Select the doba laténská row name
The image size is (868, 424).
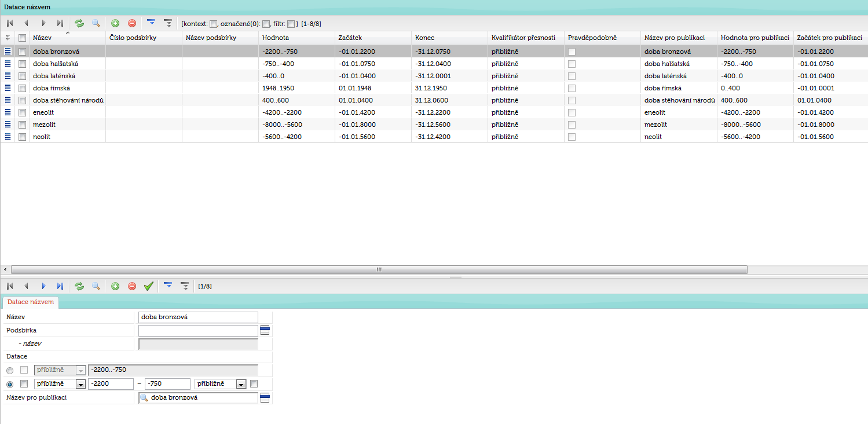coord(54,76)
